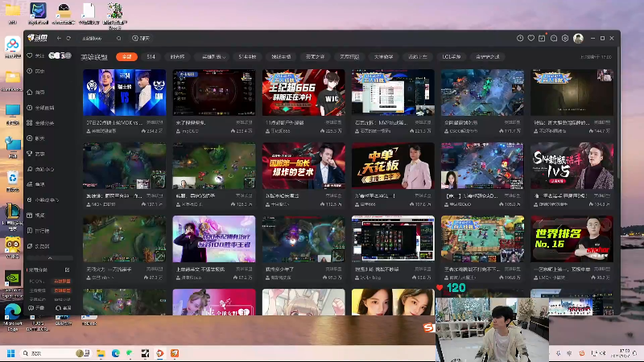Open stream thumbnail with 221.5万 viewers
This screenshot has height=362, width=644.
coord(393,93)
